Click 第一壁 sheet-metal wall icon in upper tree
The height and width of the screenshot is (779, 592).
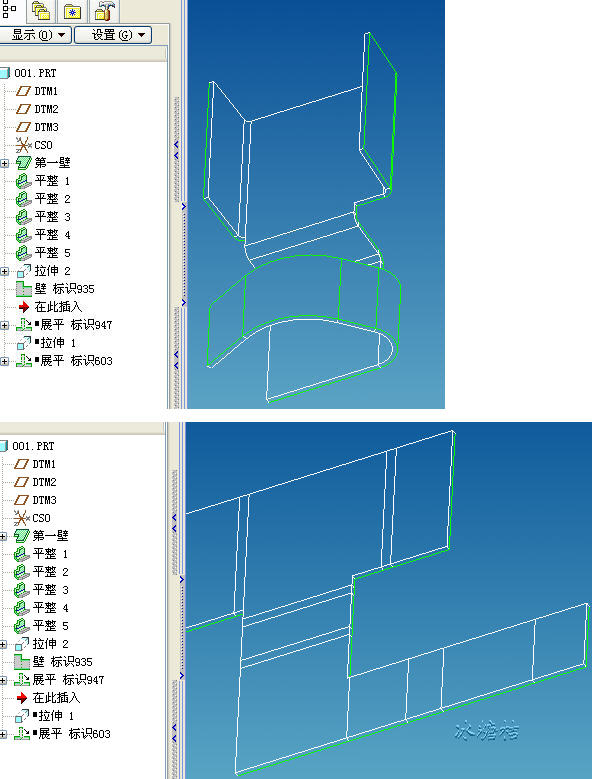pyautogui.click(x=23, y=162)
